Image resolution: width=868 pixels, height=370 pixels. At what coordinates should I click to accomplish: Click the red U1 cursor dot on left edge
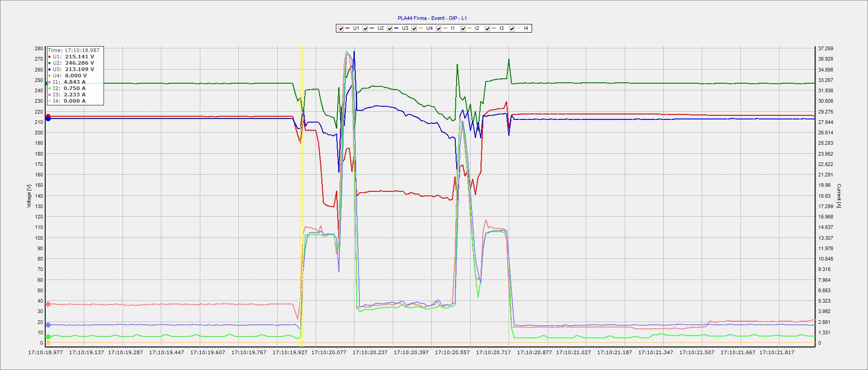48,117
